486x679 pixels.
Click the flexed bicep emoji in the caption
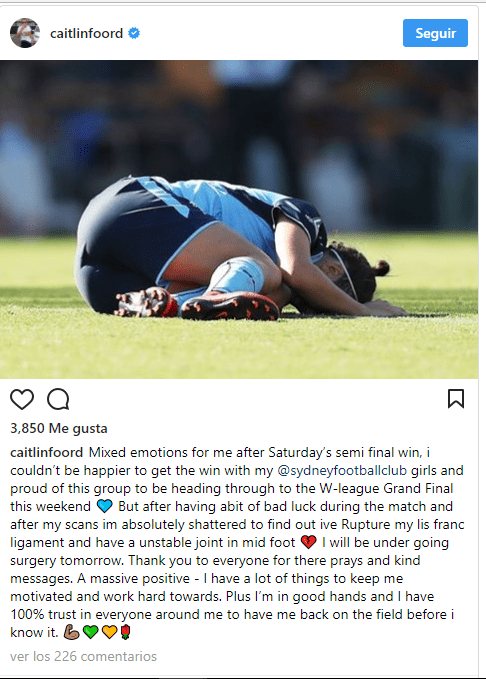71,632
